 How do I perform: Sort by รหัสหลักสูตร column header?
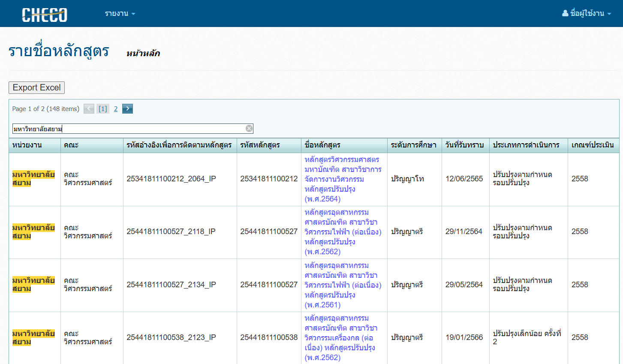[269, 145]
